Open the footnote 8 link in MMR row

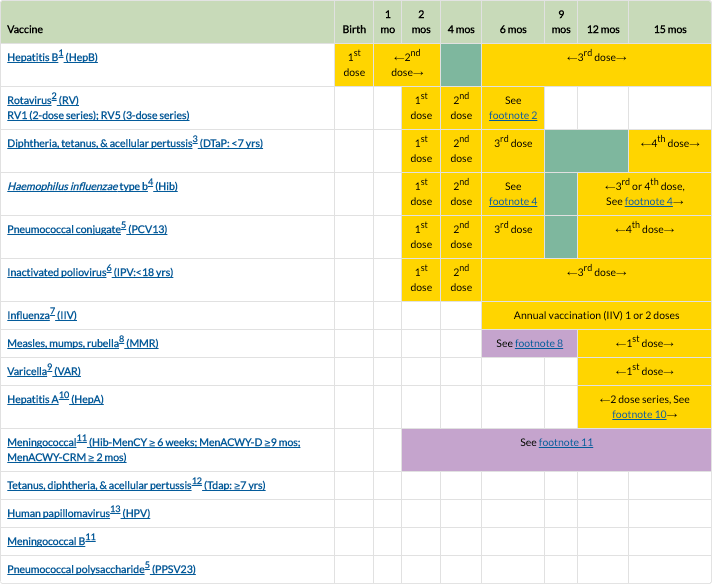[539, 344]
